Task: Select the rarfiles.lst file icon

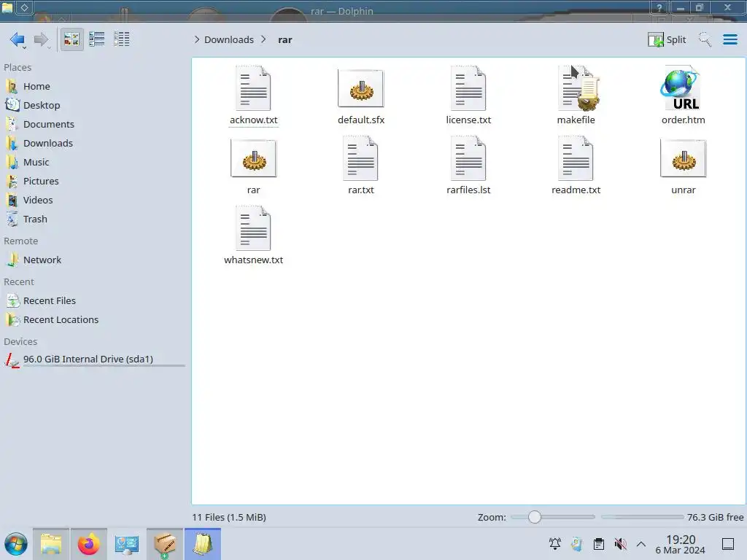Action: [468, 158]
